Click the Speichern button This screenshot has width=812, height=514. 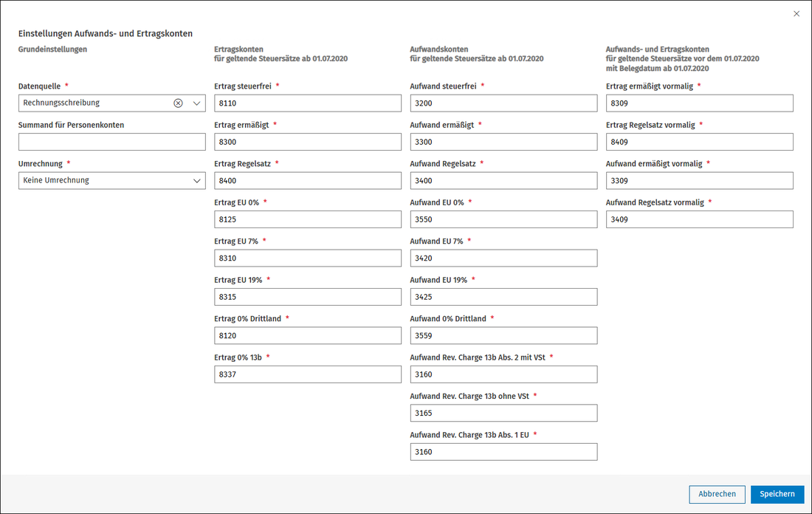(777, 494)
